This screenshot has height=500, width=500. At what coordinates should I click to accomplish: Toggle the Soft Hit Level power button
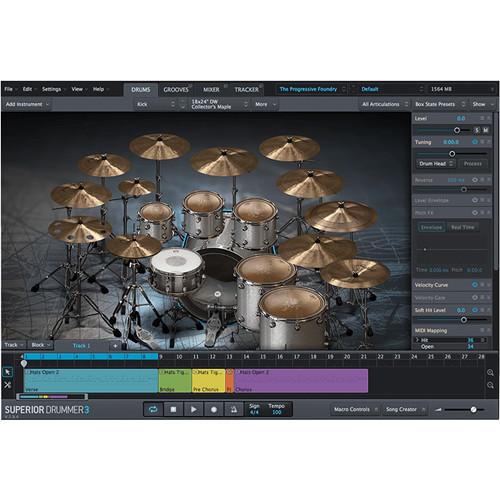point(475,310)
